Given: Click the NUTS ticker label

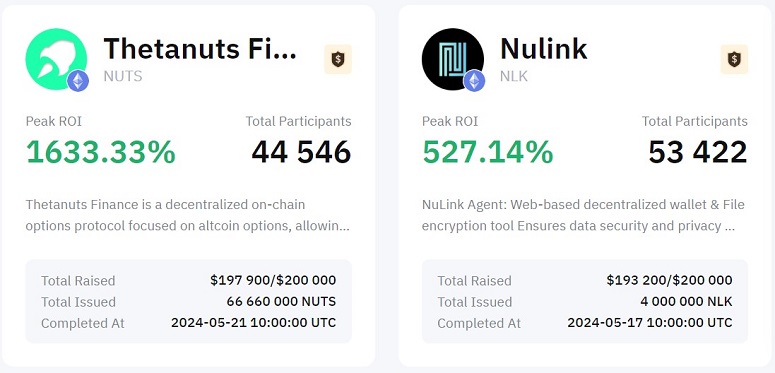Looking at the screenshot, I should [x=123, y=76].
